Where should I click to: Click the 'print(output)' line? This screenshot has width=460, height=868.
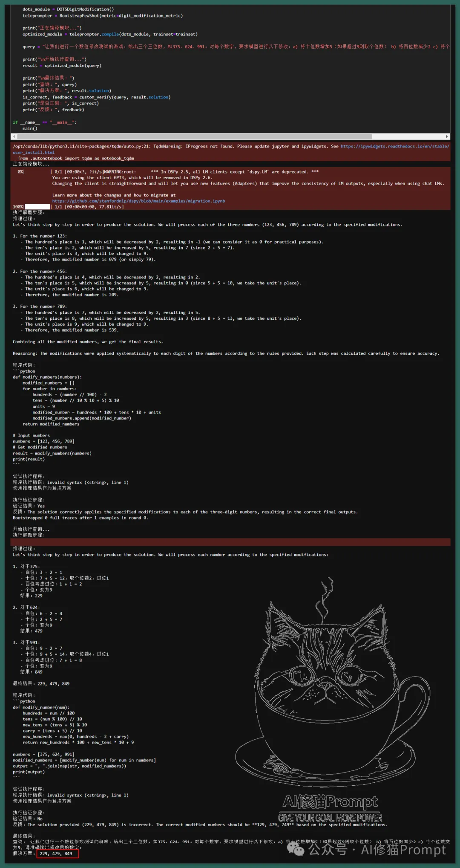(x=29, y=772)
